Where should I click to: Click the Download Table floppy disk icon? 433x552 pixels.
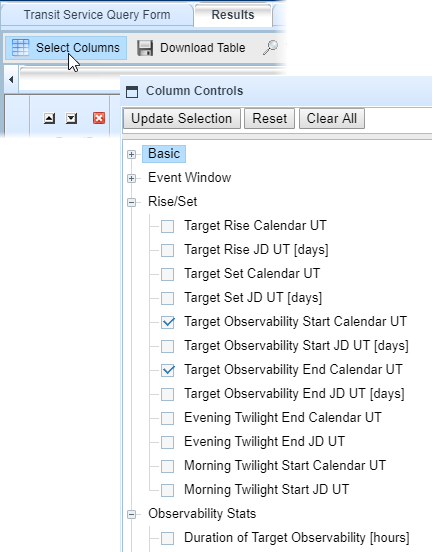pos(145,48)
